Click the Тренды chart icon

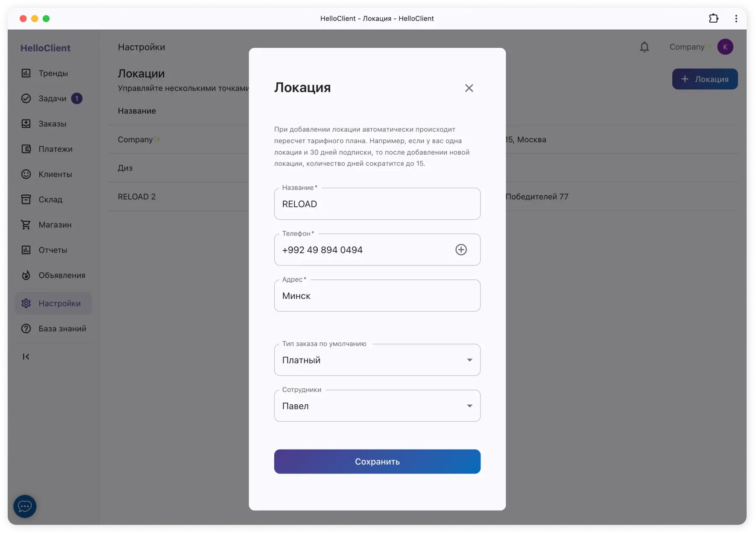(26, 73)
